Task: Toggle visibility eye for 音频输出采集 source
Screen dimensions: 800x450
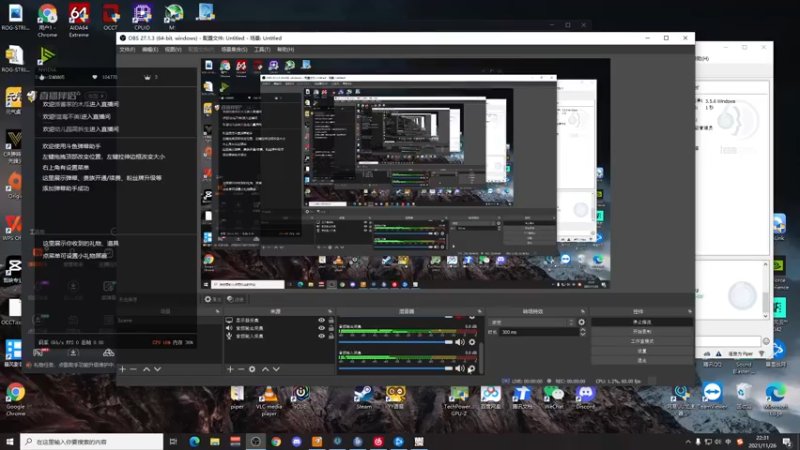Action: point(321,328)
